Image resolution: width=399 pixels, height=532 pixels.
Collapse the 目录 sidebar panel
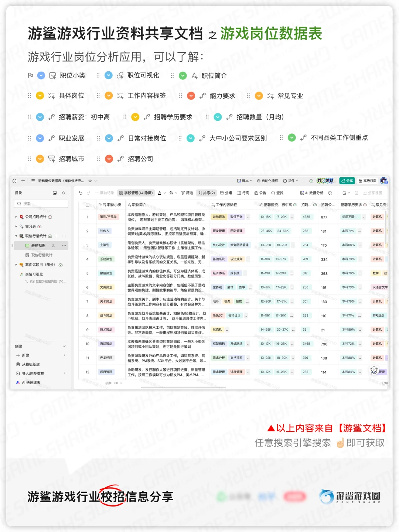(x=64, y=192)
